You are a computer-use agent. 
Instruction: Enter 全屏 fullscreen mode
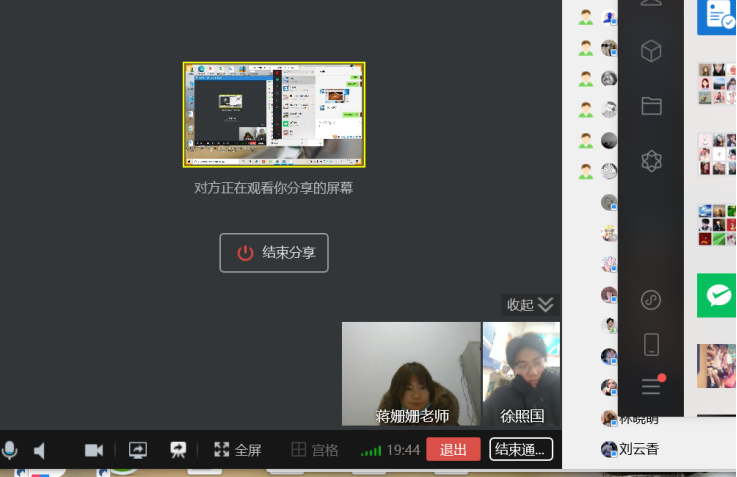[x=238, y=450]
